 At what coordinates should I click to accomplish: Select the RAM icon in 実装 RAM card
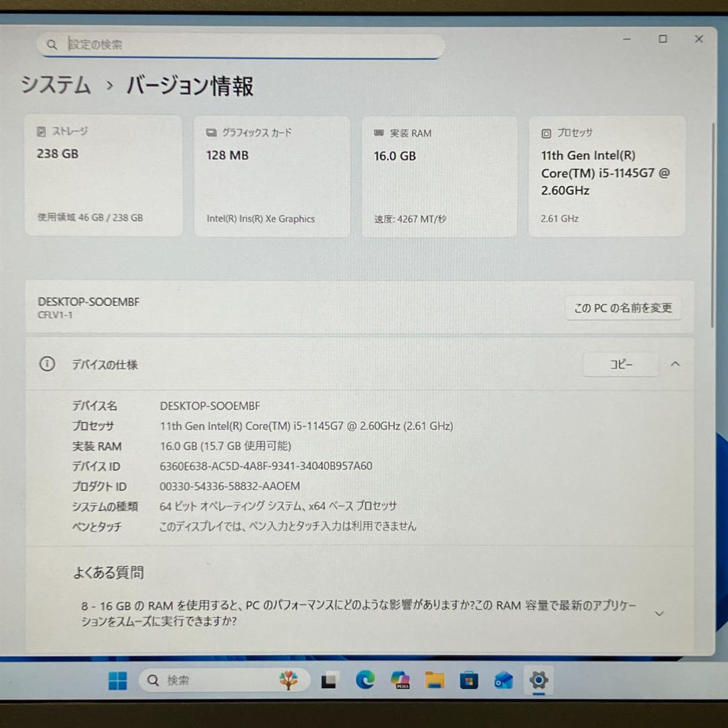tap(380, 133)
